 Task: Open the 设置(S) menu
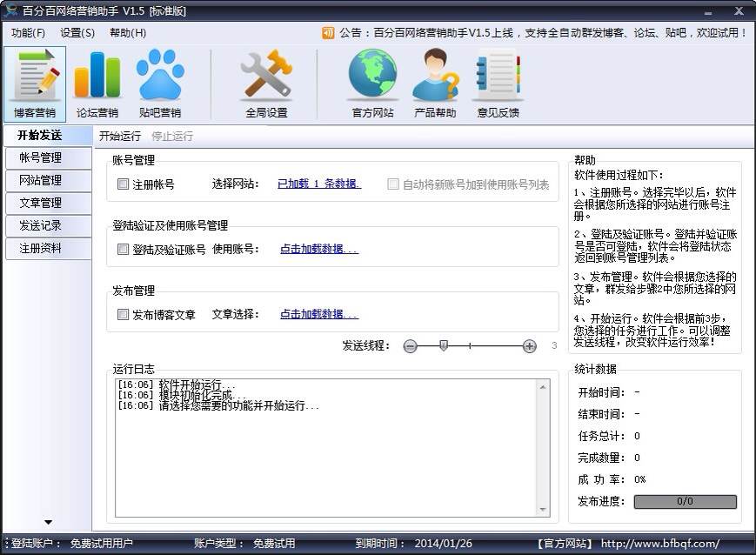click(77, 33)
